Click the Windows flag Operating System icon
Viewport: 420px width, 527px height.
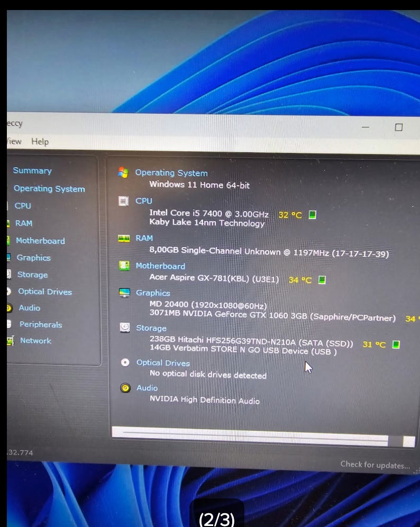(x=123, y=172)
